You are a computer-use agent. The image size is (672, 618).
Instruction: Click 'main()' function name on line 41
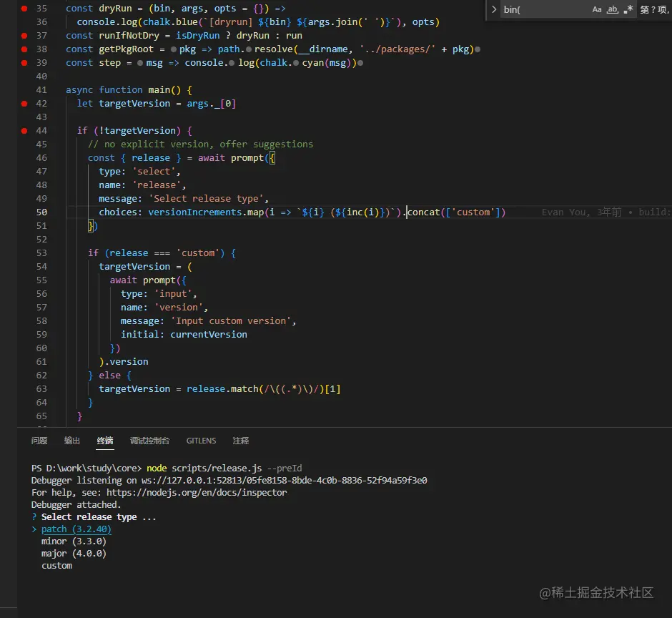(x=164, y=90)
